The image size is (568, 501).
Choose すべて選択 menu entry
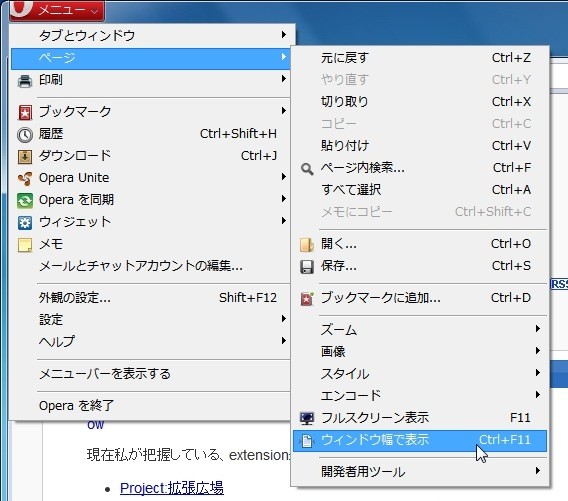coord(420,189)
